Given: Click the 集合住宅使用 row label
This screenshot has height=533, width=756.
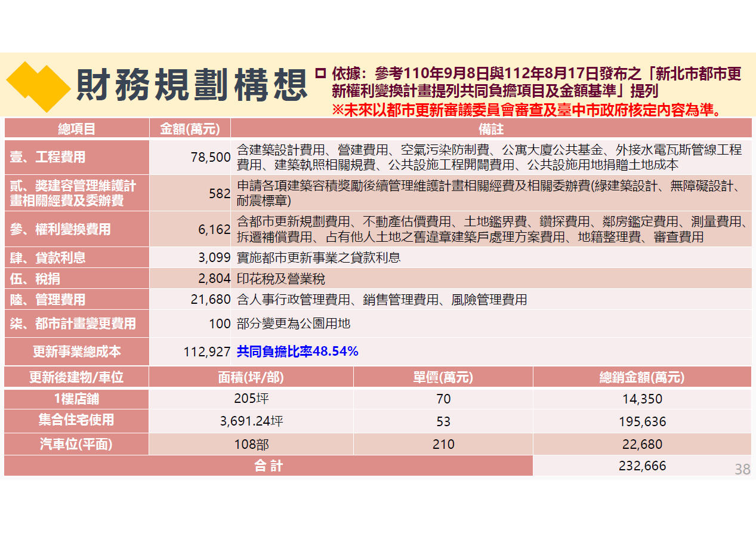Looking at the screenshot, I should [x=76, y=420].
